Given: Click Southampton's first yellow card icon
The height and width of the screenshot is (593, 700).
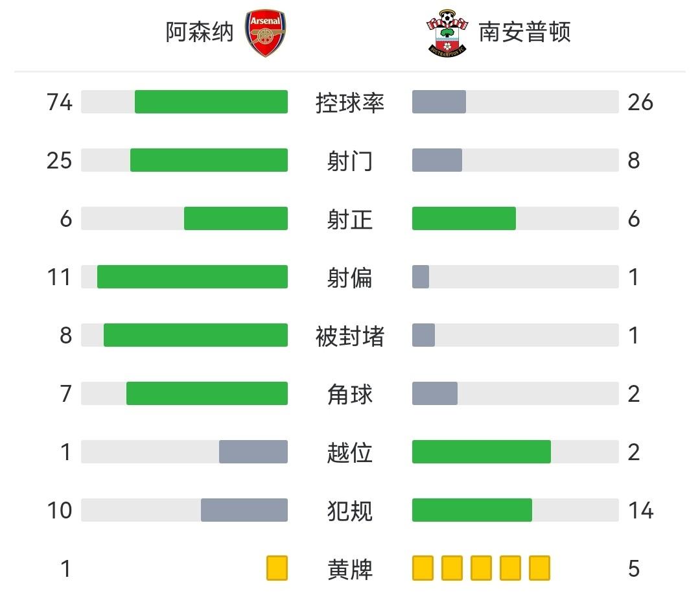Looking at the screenshot, I should tap(423, 568).
